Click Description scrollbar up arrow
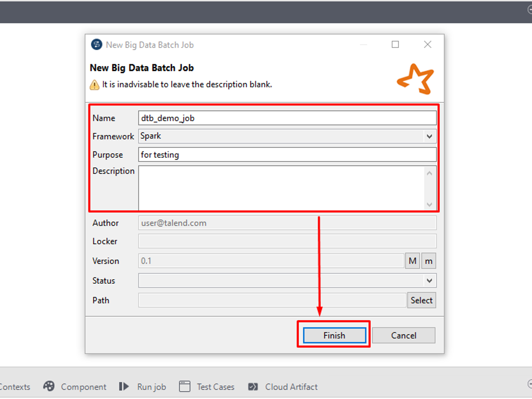 pyautogui.click(x=429, y=173)
